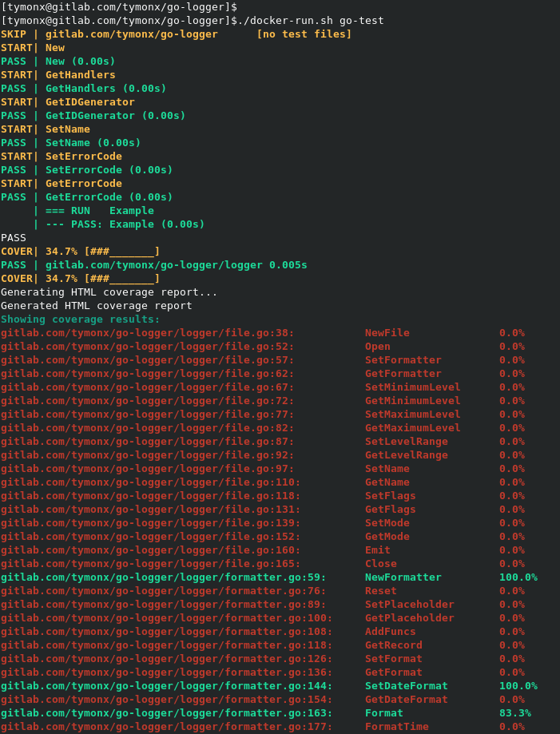Click 'Generated HTML coverage report' line
This screenshot has height=734, width=560.
coord(97,306)
